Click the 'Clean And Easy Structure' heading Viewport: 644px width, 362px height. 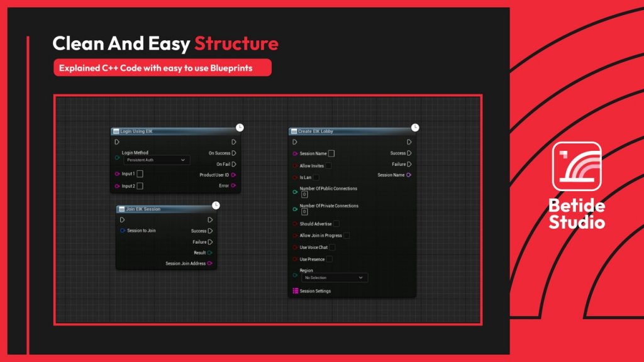[165, 43]
